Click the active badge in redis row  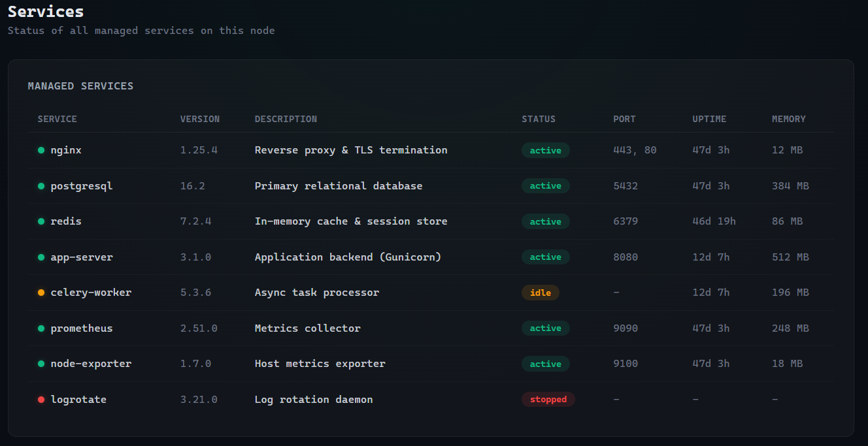[x=546, y=221]
